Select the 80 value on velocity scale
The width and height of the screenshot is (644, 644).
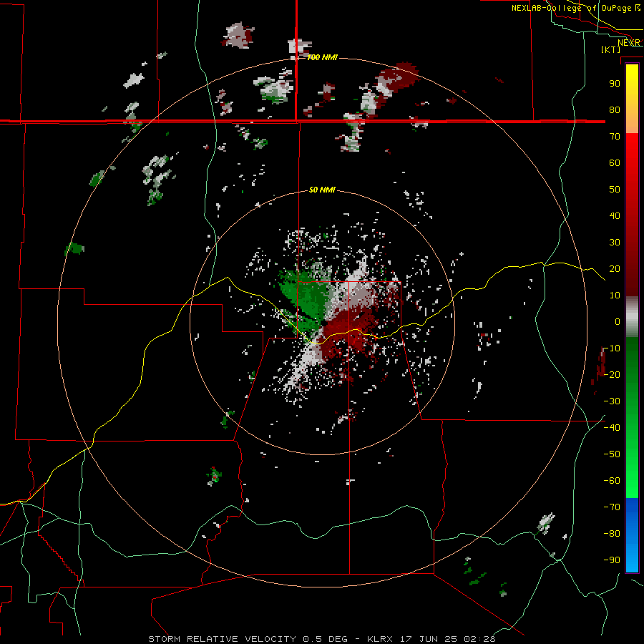click(615, 110)
